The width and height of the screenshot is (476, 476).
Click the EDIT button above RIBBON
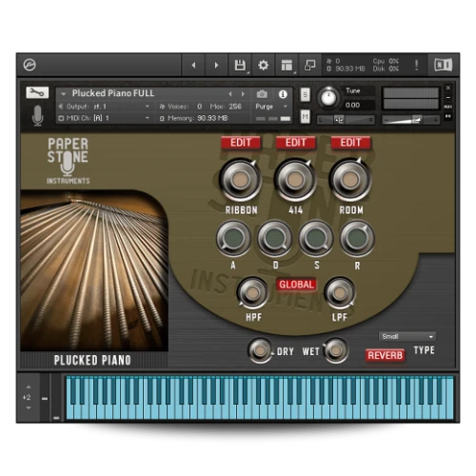241,143
